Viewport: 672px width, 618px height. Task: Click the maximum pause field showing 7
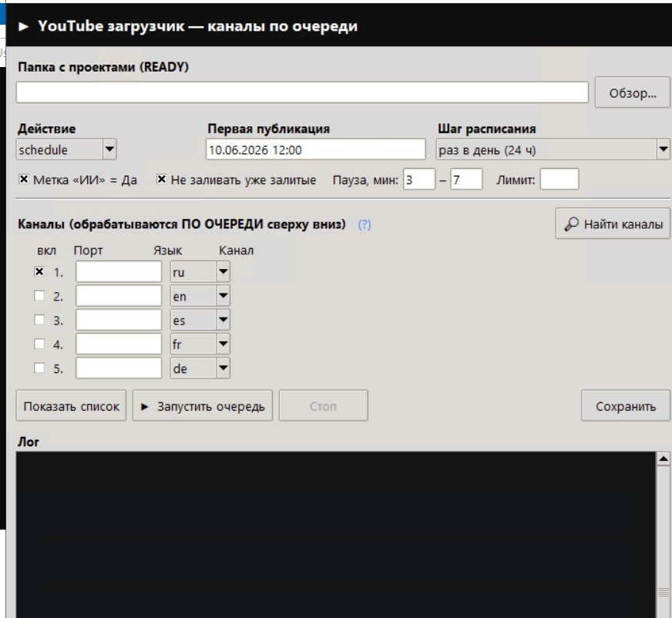pos(466,179)
